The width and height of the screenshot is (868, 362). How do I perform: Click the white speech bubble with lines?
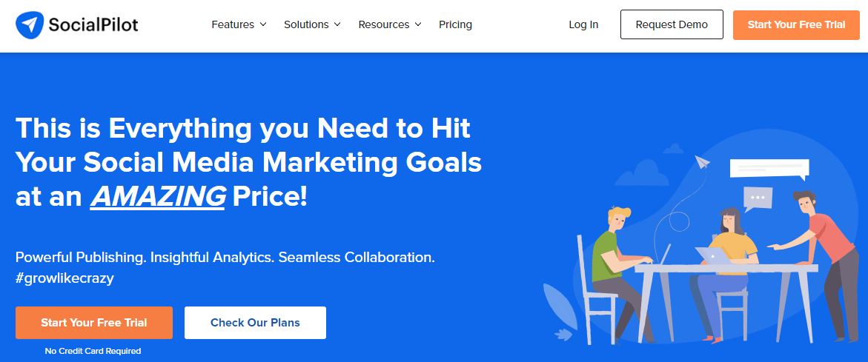[767, 169]
